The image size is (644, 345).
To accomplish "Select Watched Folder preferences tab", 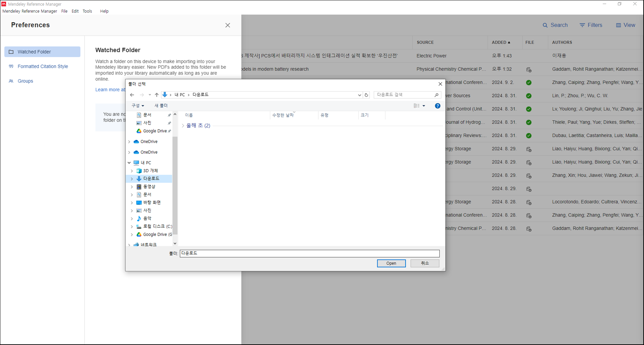I will (x=42, y=52).
